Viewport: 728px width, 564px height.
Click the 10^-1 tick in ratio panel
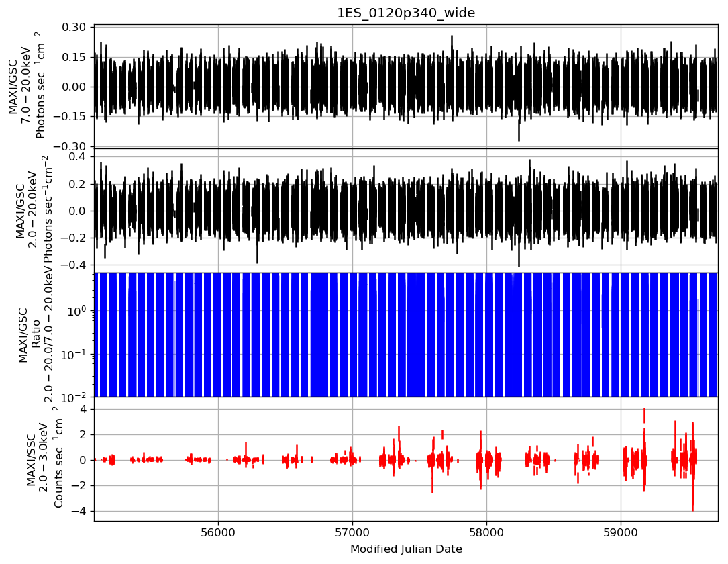click(74, 354)
